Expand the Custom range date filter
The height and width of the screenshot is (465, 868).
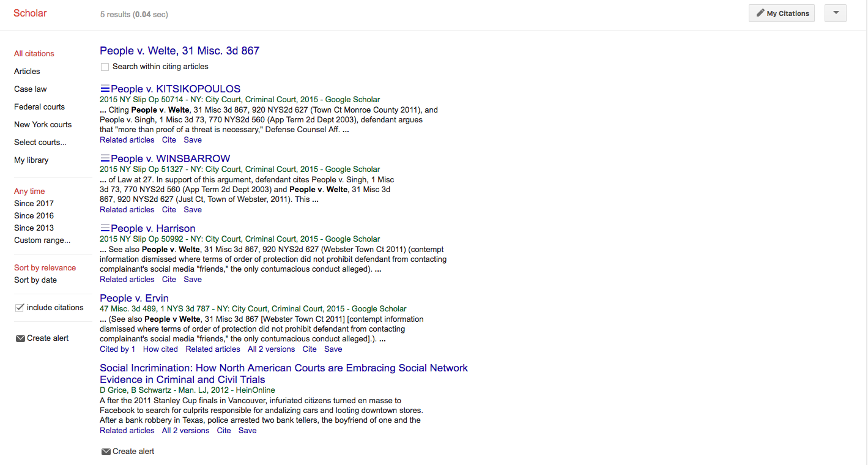pos(42,240)
